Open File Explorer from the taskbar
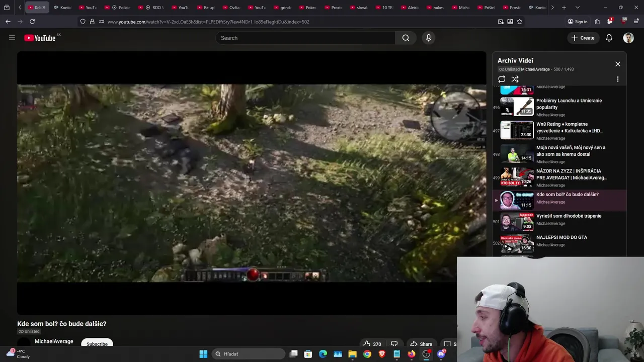The width and height of the screenshot is (644, 362). (x=353, y=354)
